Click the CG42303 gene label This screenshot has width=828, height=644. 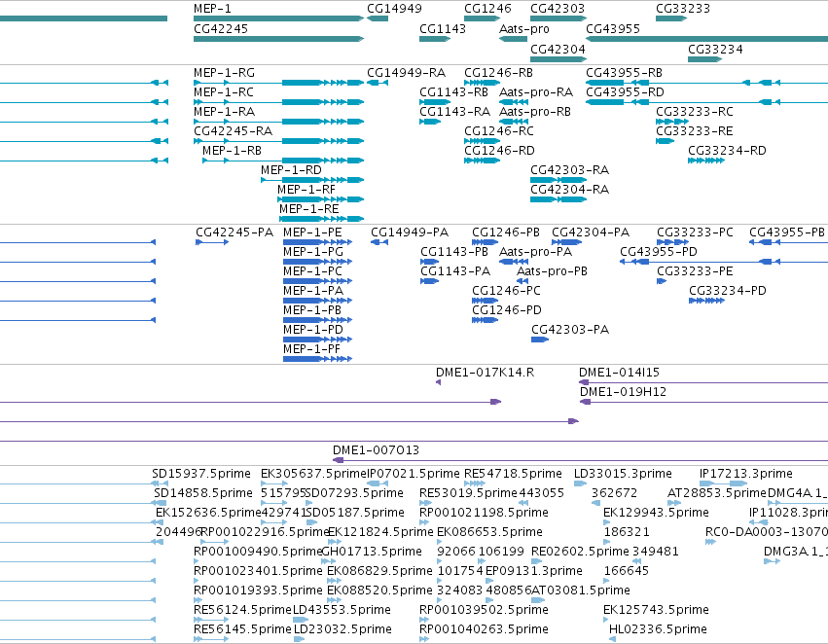558,9
